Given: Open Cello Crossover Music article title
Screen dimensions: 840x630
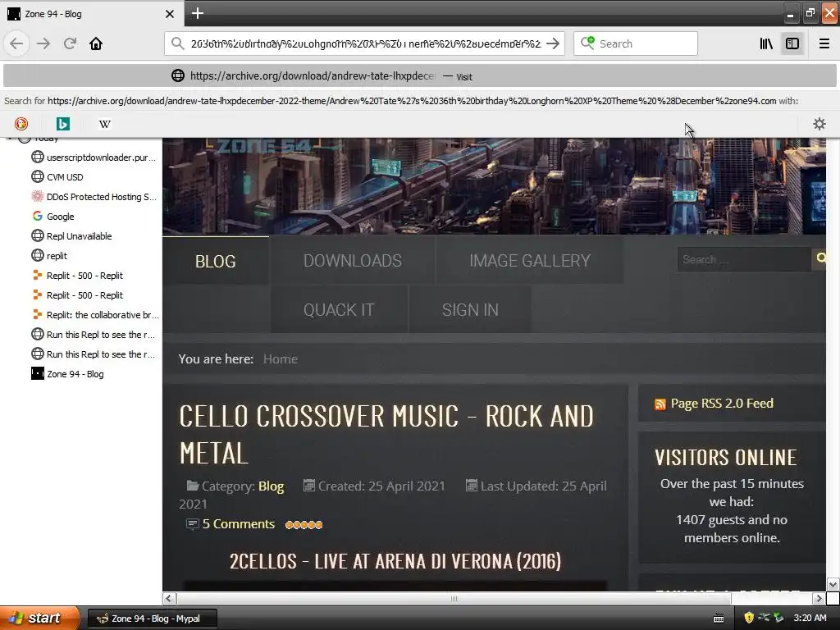Looking at the screenshot, I should (x=386, y=435).
